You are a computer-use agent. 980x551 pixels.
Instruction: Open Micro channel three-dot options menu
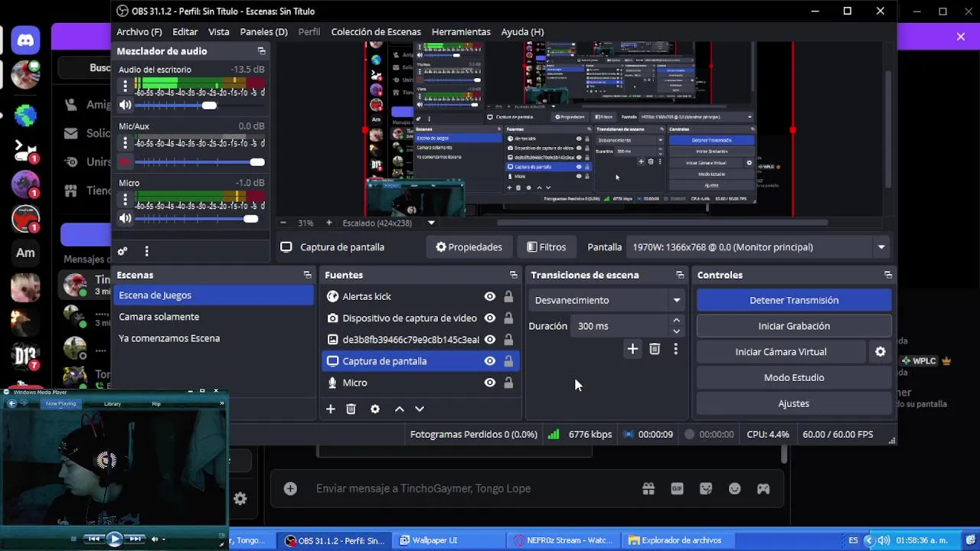(x=126, y=200)
